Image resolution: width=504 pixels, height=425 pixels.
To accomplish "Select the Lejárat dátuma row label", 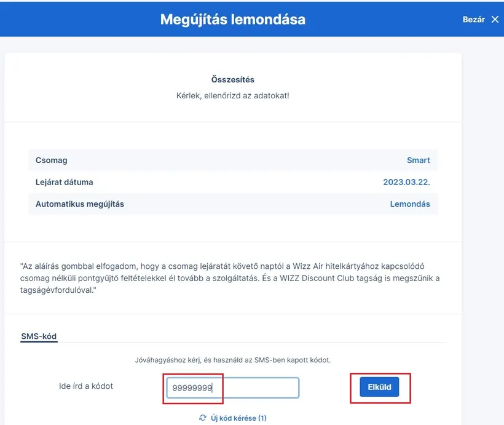I will (65, 182).
